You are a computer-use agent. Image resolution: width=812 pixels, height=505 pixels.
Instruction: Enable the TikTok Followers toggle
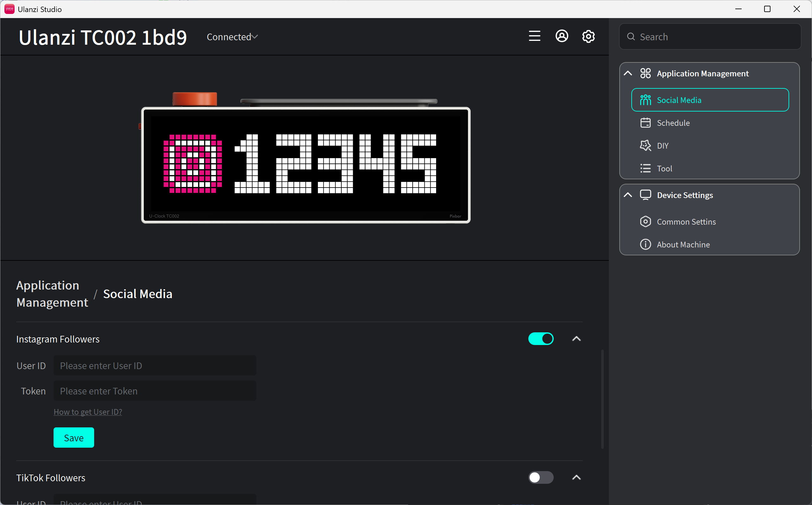click(540, 477)
